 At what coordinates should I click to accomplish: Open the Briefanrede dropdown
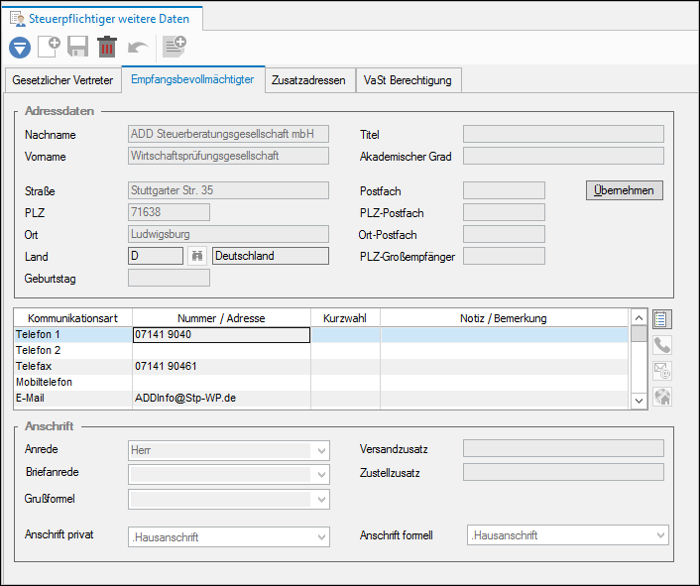[x=321, y=474]
